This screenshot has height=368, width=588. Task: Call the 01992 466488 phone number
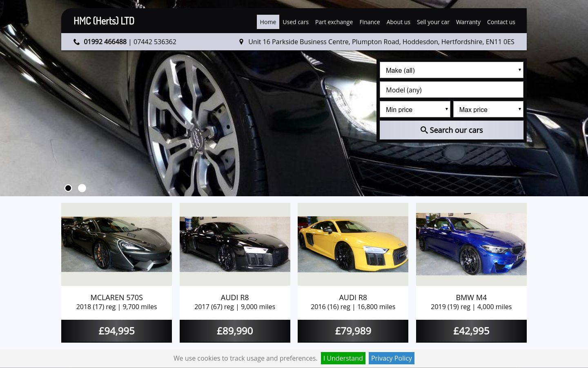coord(105,42)
